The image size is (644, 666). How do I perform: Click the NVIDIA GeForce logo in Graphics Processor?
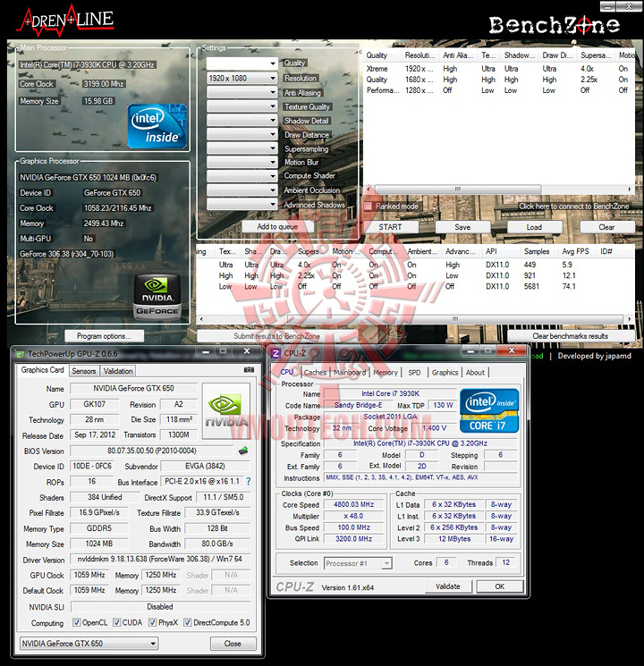157,296
